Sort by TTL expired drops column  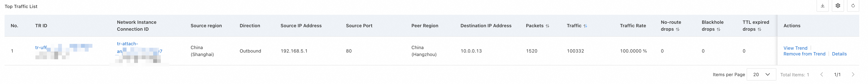[759, 30]
